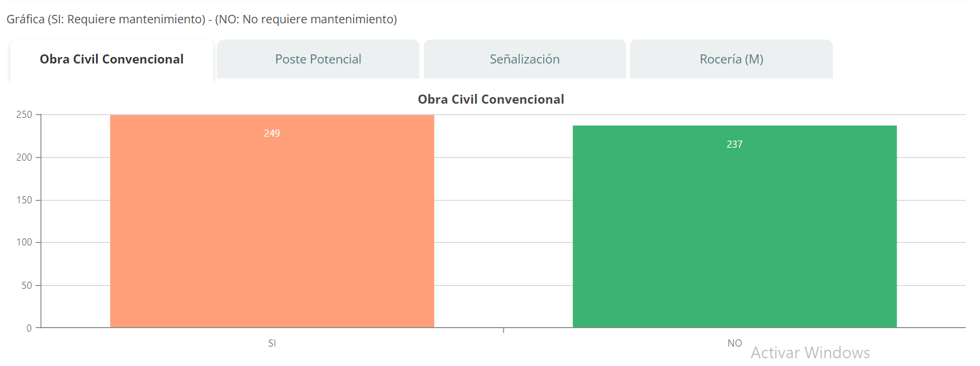Click the x-axis tick between SI and NO

pos(503,330)
